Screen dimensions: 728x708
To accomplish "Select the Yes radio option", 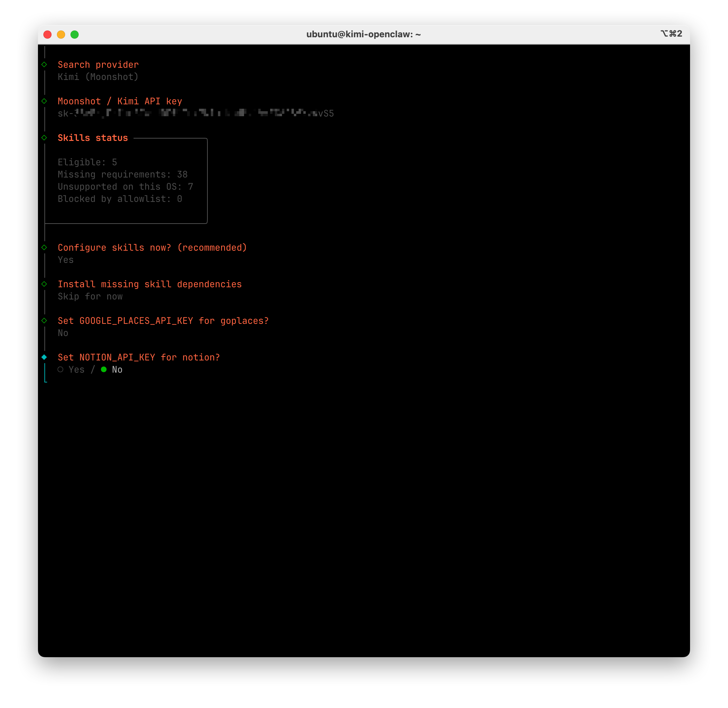I will click(61, 370).
